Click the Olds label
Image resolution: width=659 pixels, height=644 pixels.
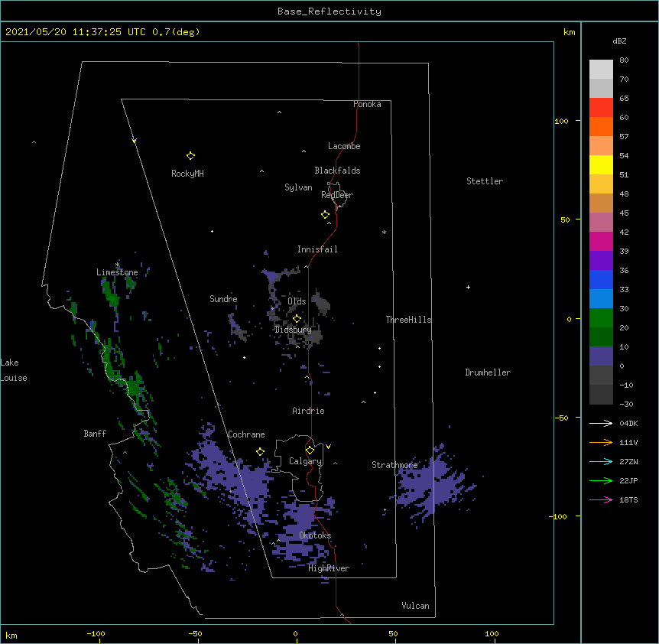pos(297,301)
